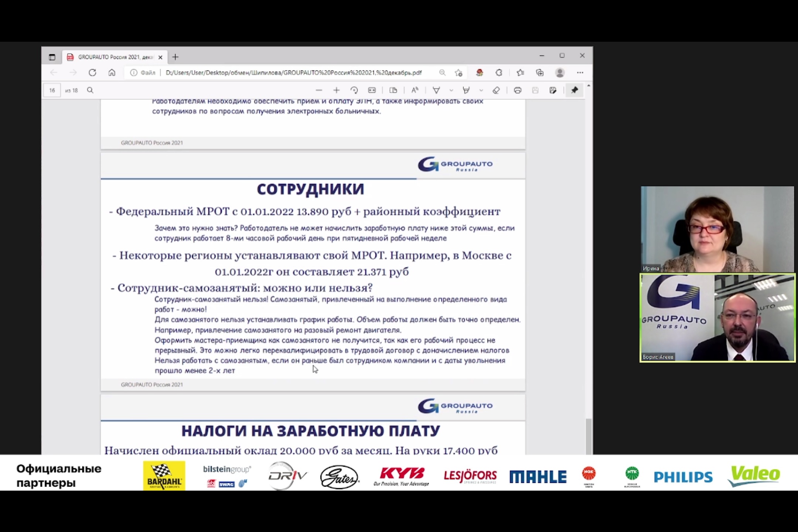Image resolution: width=798 pixels, height=532 pixels.
Task: Click the СОТРУДНИКИ slide heading
Action: click(x=310, y=189)
